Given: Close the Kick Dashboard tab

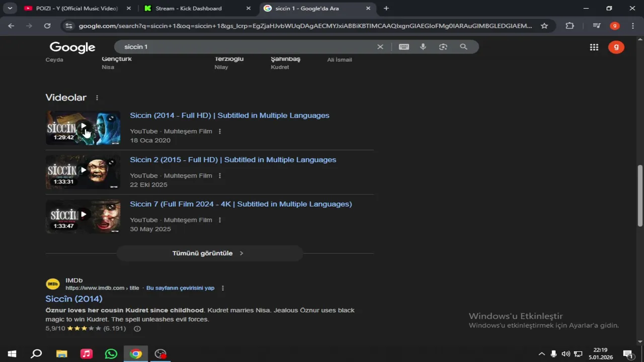Looking at the screenshot, I should [x=249, y=9].
